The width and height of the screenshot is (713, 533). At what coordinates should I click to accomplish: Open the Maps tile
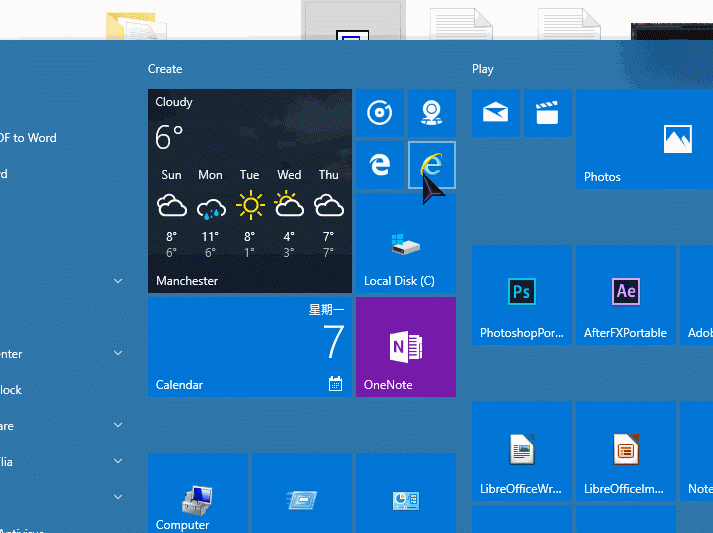pyautogui.click(x=432, y=113)
